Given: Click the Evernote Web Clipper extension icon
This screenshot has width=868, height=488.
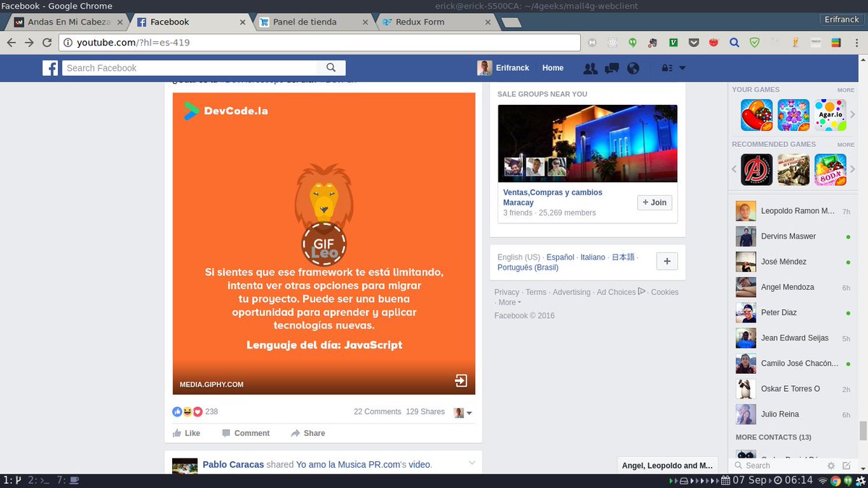Looking at the screenshot, I should tap(652, 43).
